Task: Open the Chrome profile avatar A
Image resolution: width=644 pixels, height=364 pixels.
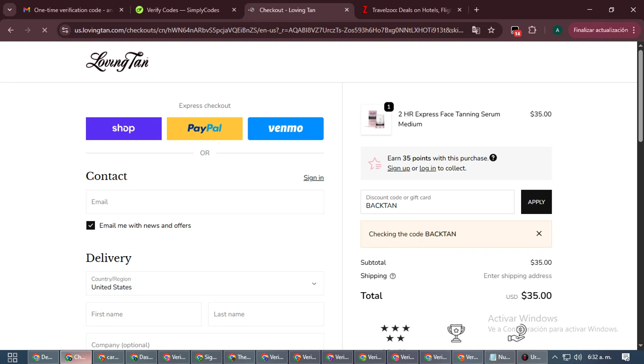Action: click(x=557, y=30)
